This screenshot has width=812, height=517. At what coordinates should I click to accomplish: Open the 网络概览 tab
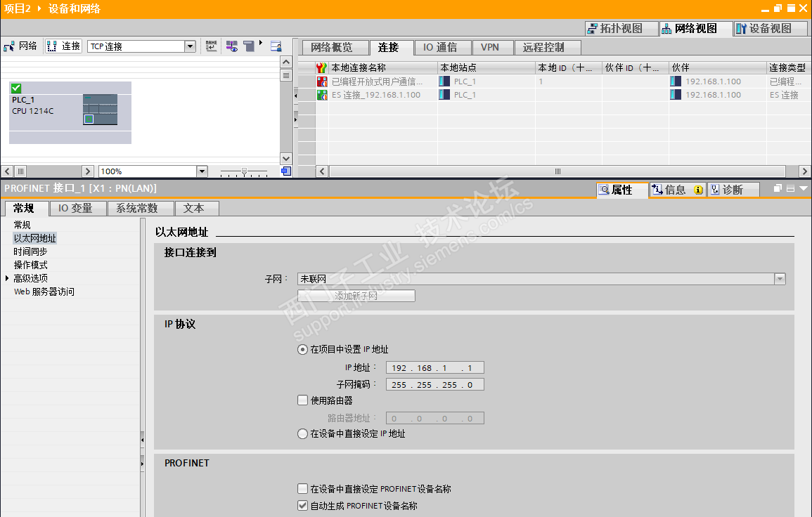[335, 48]
